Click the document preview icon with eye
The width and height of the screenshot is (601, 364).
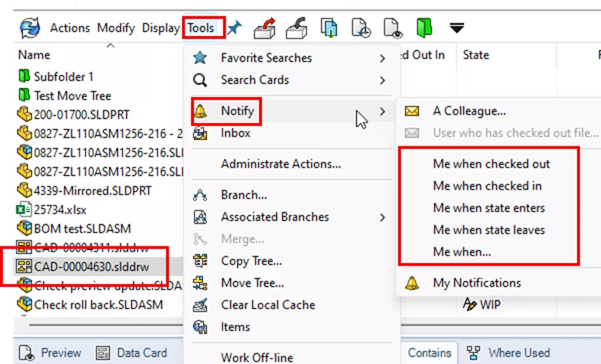point(393,28)
